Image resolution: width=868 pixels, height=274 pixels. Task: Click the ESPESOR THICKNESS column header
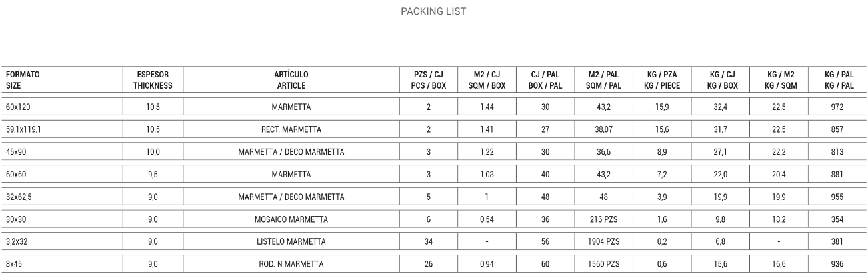coord(152,80)
